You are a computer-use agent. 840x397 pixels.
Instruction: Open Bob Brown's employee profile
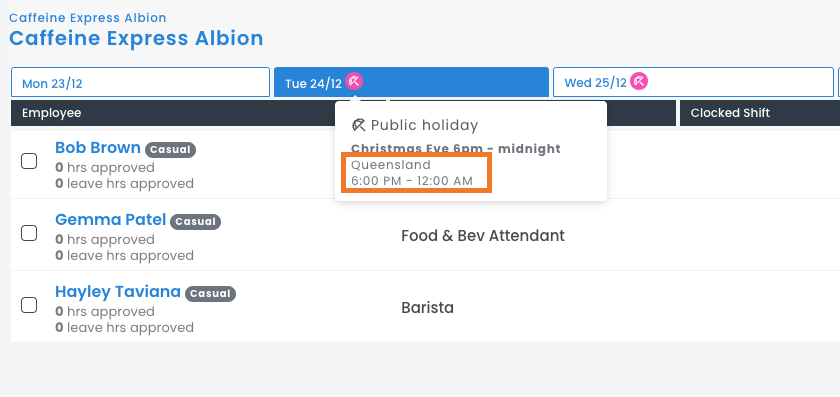pyautogui.click(x=98, y=147)
